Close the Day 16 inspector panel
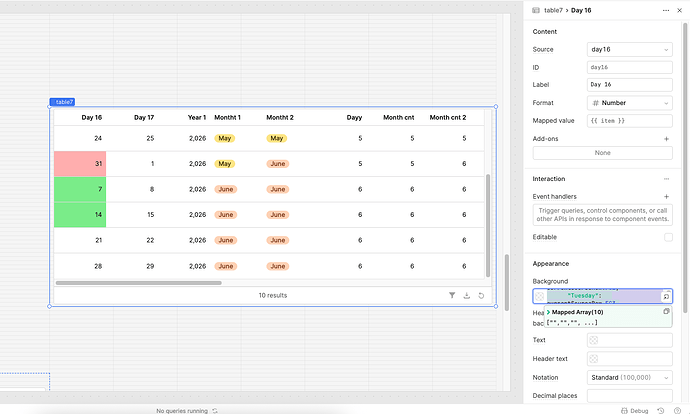The height and width of the screenshot is (414, 690). pos(679,10)
